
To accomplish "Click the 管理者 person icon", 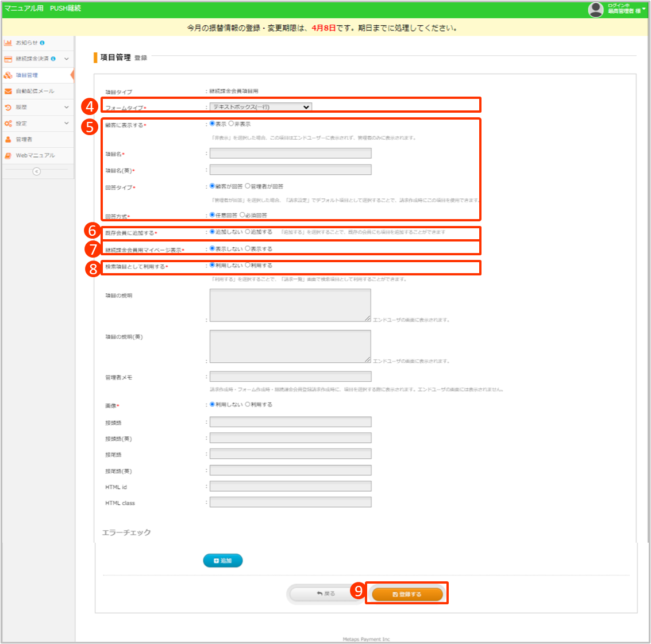I will (x=8, y=139).
